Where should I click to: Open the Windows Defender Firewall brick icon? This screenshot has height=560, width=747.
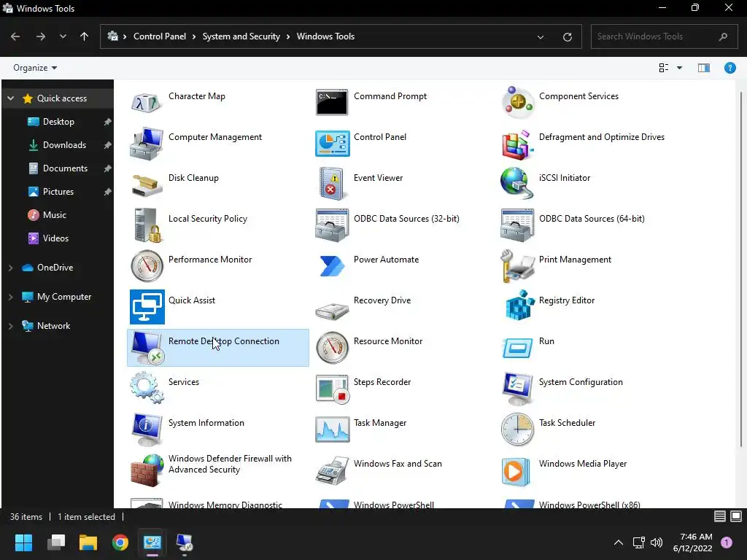click(x=147, y=470)
